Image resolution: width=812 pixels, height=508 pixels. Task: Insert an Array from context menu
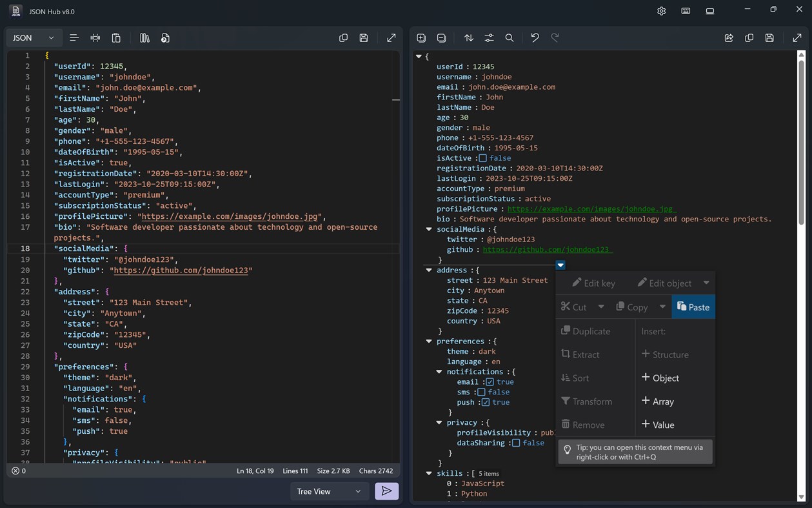pyautogui.click(x=657, y=401)
